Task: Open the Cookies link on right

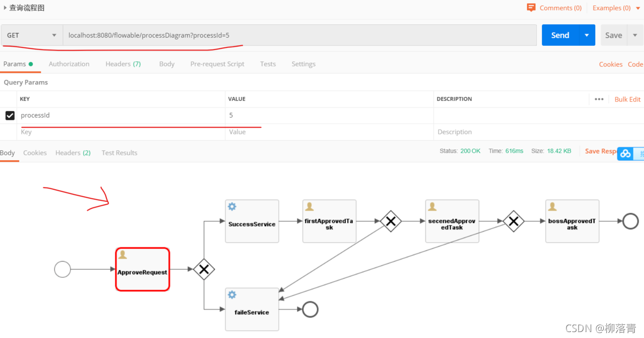Action: pyautogui.click(x=611, y=64)
